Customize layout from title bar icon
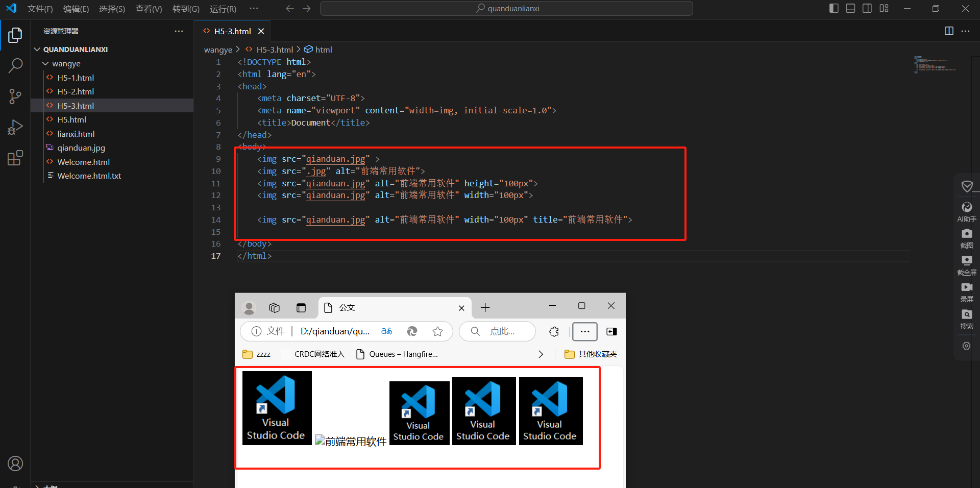This screenshot has height=488, width=980. click(884, 8)
